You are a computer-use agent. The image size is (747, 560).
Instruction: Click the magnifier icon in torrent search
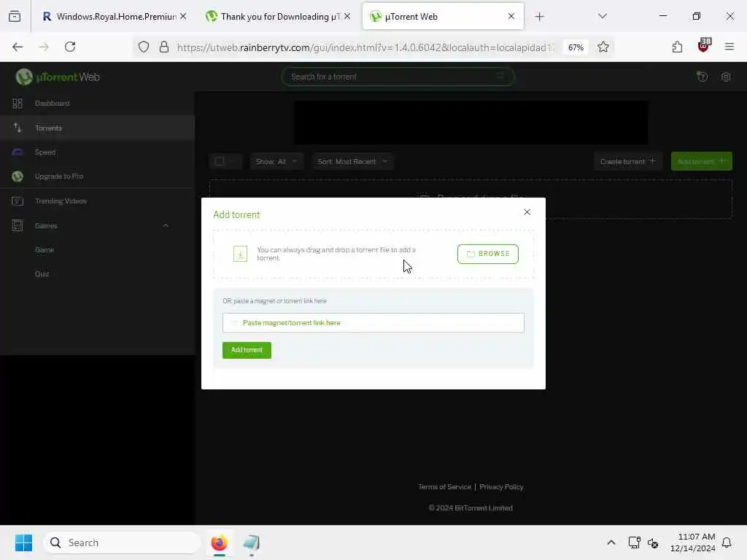tap(500, 77)
